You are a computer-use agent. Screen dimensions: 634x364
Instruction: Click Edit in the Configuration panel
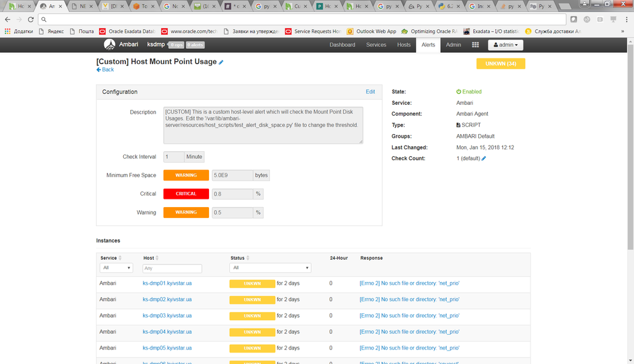tap(370, 92)
